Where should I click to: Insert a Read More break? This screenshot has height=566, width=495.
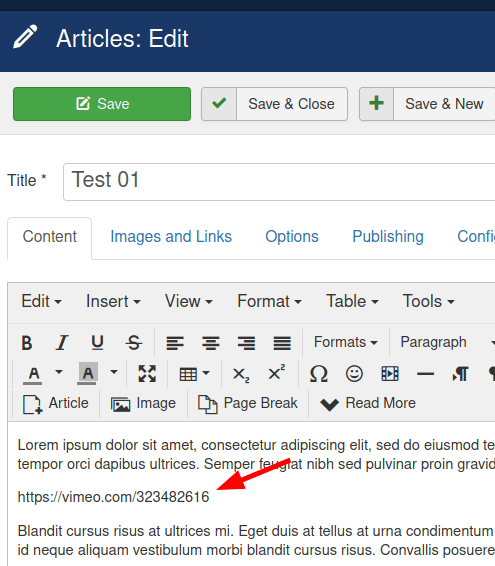tap(368, 404)
